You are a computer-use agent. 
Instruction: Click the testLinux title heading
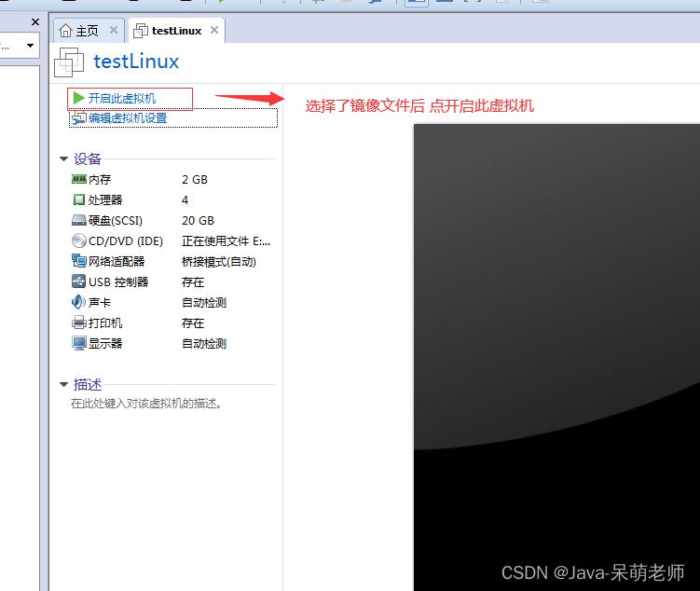coord(136,62)
